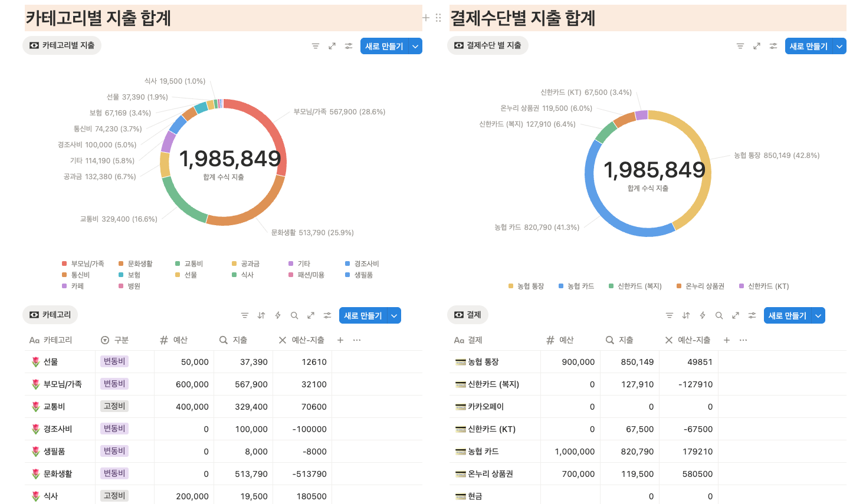Open the filter icon above the 카테고리 table

[244, 315]
